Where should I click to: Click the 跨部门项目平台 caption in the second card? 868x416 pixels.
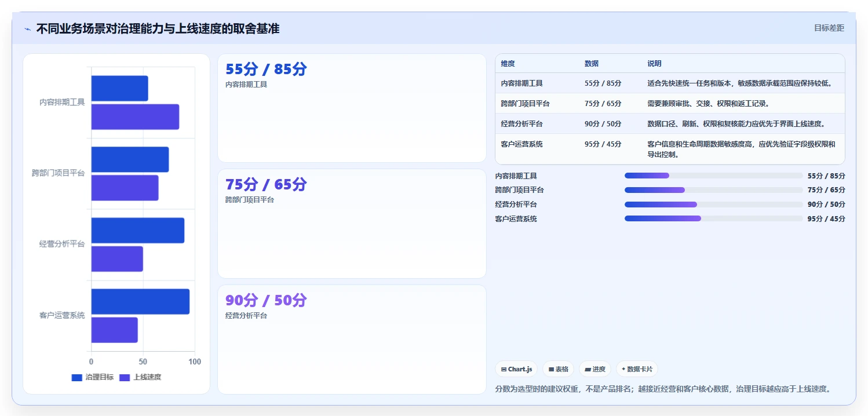250,200
